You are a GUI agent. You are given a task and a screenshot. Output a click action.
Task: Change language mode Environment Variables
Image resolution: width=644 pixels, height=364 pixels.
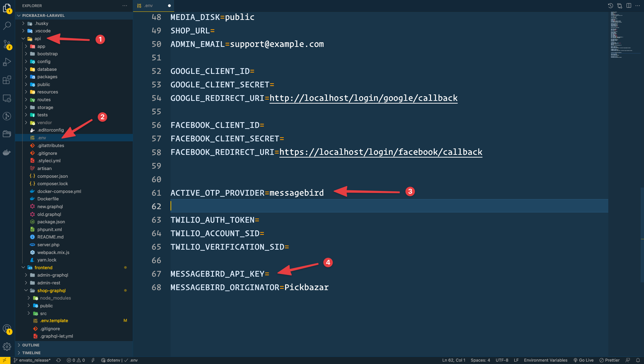coord(546,360)
